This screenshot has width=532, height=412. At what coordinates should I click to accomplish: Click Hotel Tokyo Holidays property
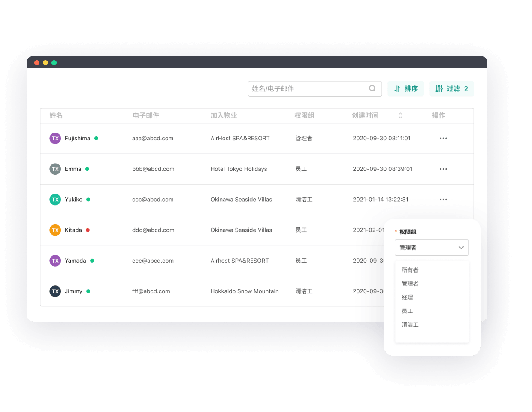pyautogui.click(x=239, y=169)
